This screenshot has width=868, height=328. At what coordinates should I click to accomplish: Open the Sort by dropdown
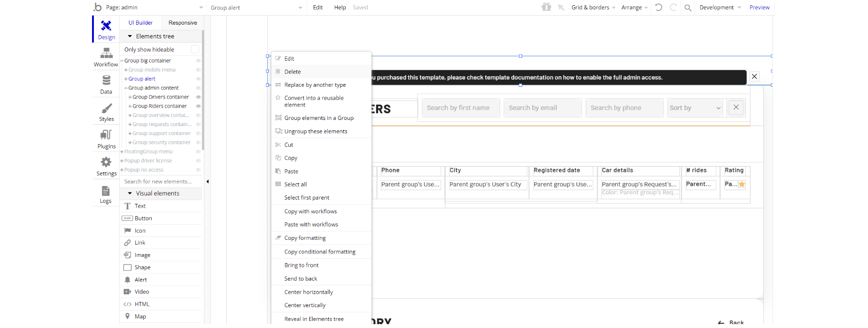[x=695, y=108]
